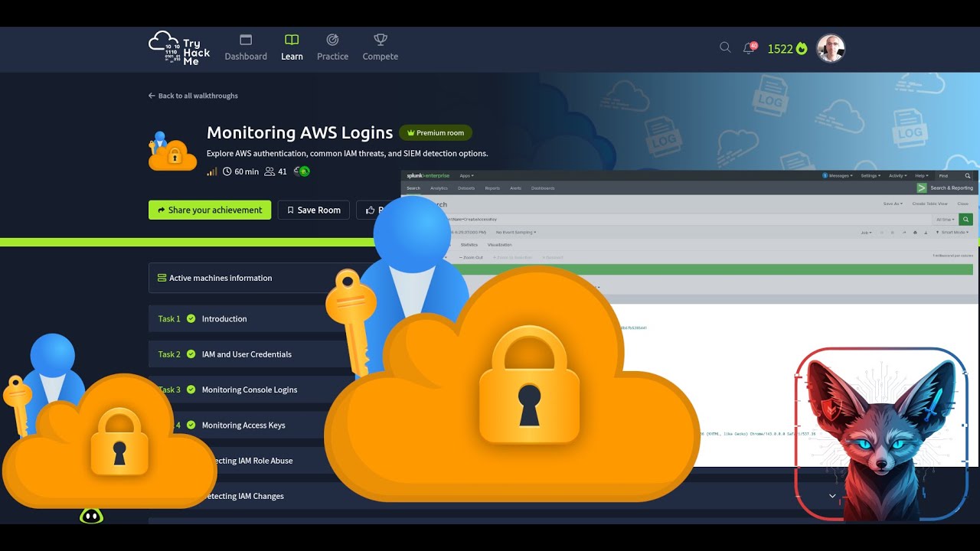
Task: Go back to all walkthroughs
Action: pos(193,96)
